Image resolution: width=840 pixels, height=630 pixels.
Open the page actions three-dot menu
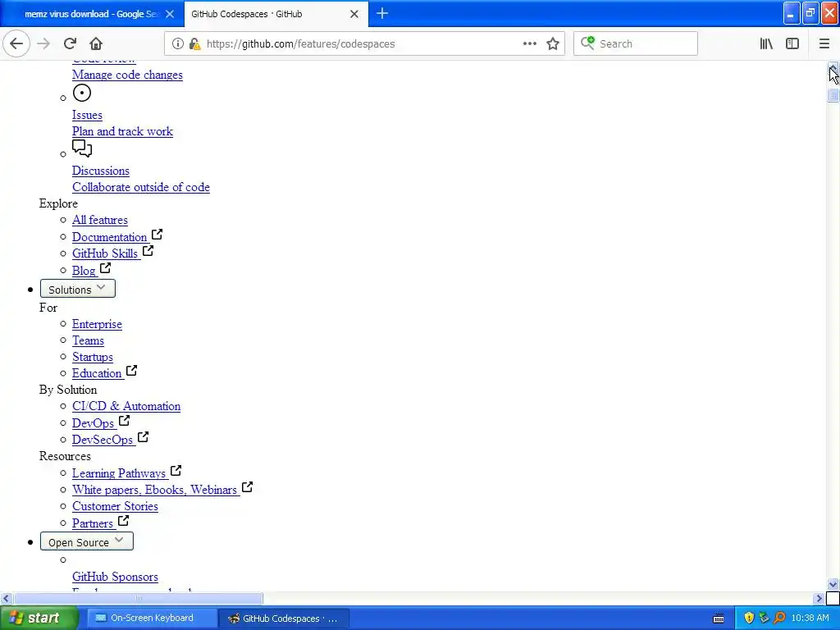529,43
